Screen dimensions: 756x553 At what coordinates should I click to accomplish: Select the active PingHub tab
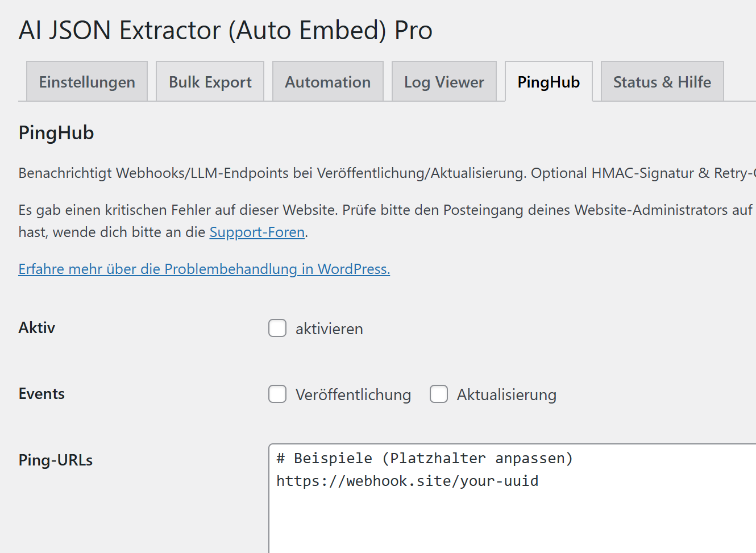[x=548, y=81]
